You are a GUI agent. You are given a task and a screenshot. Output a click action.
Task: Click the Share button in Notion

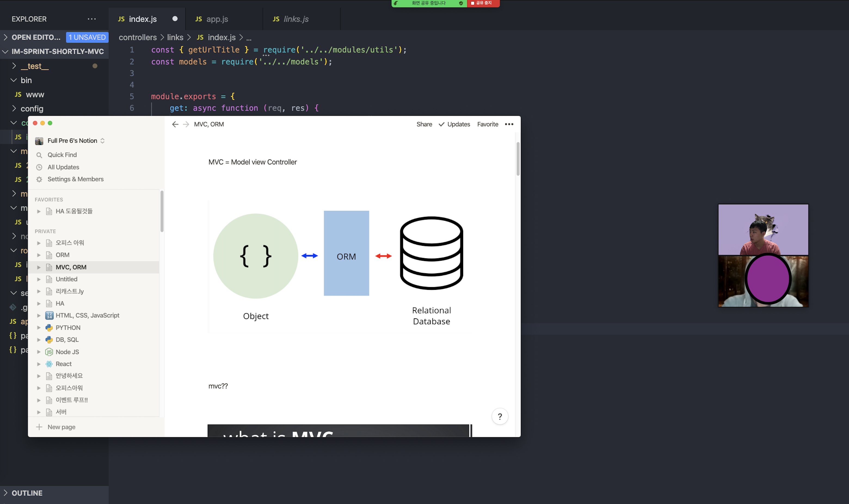(x=424, y=124)
